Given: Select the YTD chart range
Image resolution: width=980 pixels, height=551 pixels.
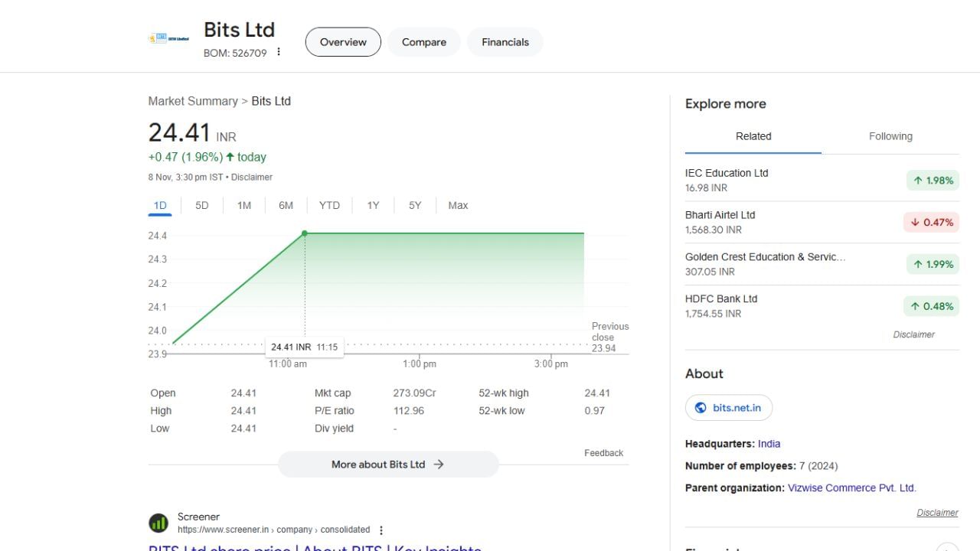Looking at the screenshot, I should [329, 205].
